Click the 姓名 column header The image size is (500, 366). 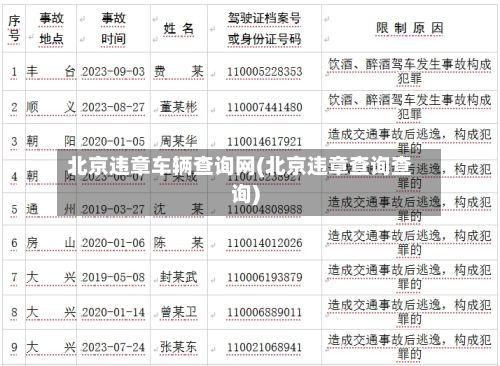click(178, 29)
